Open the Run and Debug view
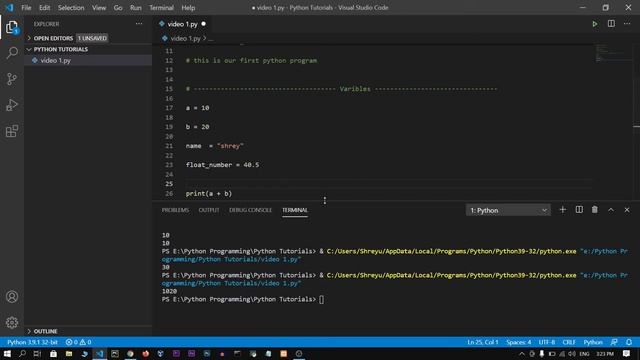This screenshot has width=640, height=360. click(x=12, y=105)
